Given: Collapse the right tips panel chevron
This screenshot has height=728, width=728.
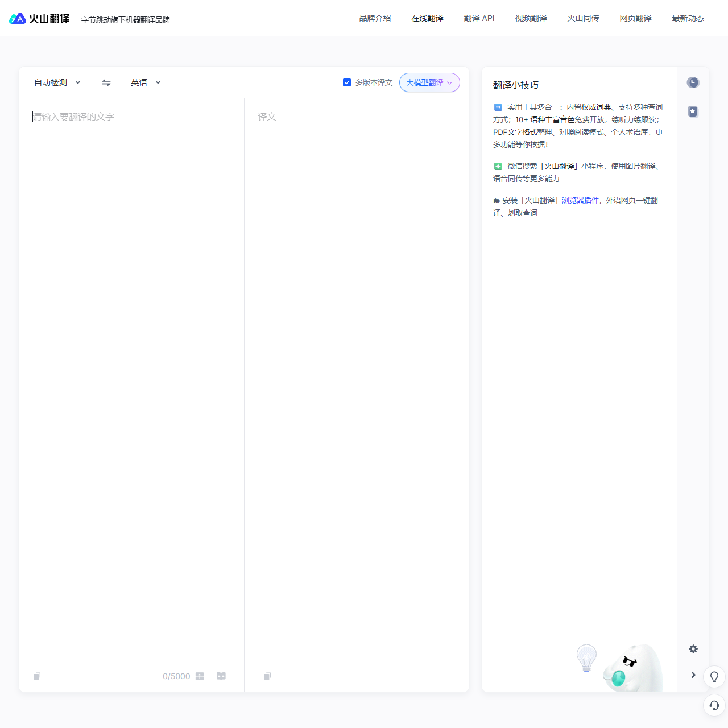Looking at the screenshot, I should [693, 675].
